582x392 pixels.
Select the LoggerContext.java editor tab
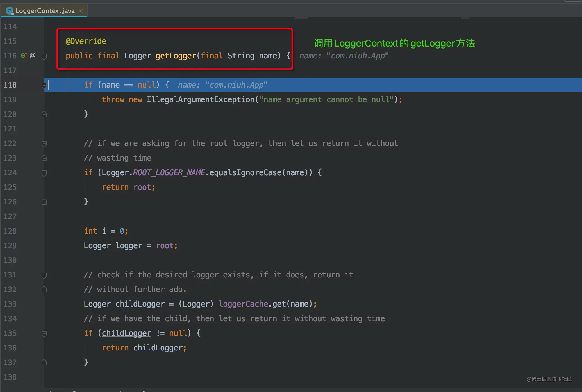45,11
